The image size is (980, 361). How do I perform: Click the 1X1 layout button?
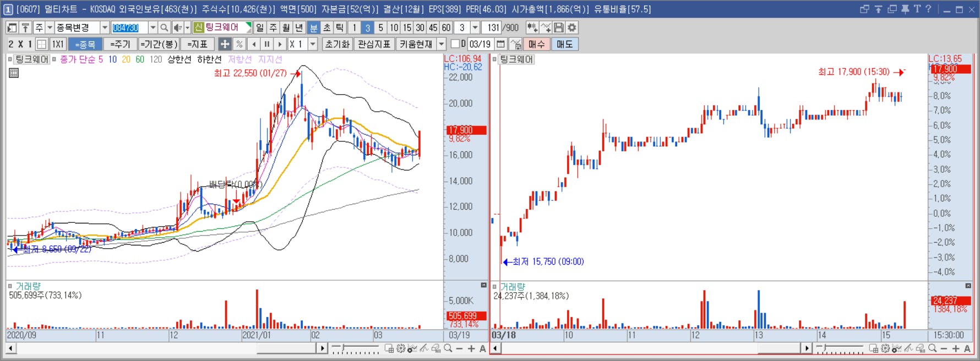58,44
